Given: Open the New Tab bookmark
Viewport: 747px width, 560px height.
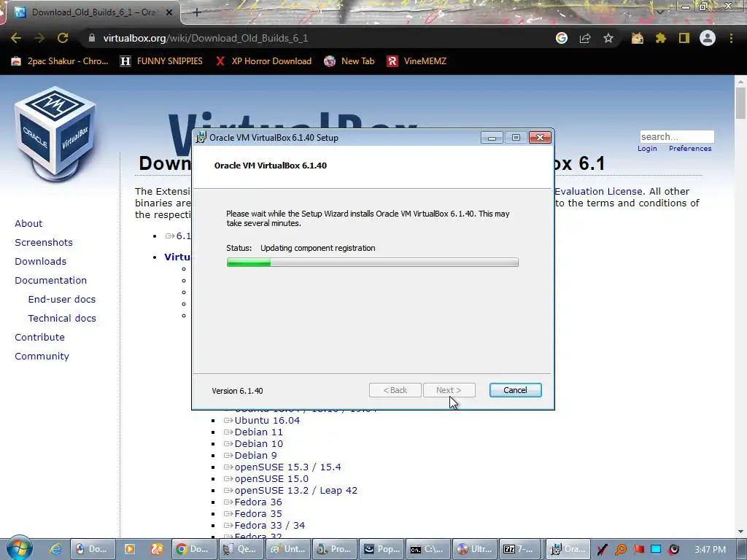Looking at the screenshot, I should tap(349, 61).
